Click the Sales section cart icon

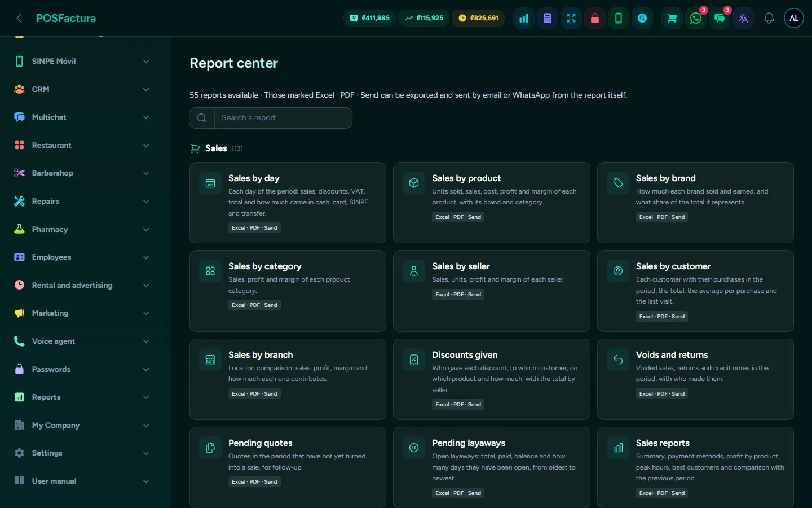[x=195, y=148]
